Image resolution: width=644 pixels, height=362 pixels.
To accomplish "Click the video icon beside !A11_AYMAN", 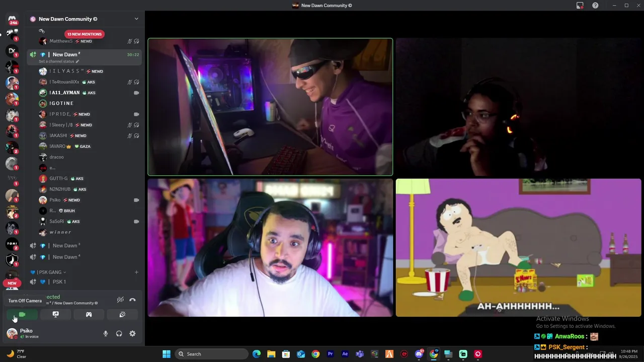I will 136,93.
